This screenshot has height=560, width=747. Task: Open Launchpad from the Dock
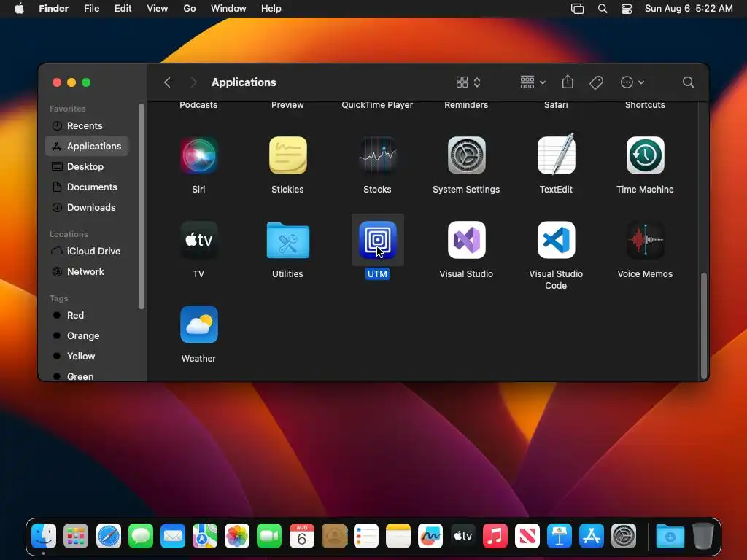76,536
